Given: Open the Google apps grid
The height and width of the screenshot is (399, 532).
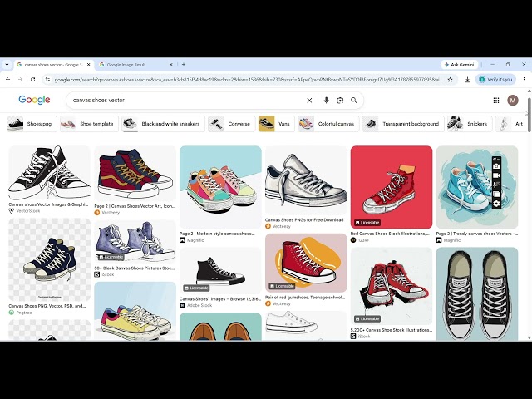Looking at the screenshot, I should tap(496, 100).
